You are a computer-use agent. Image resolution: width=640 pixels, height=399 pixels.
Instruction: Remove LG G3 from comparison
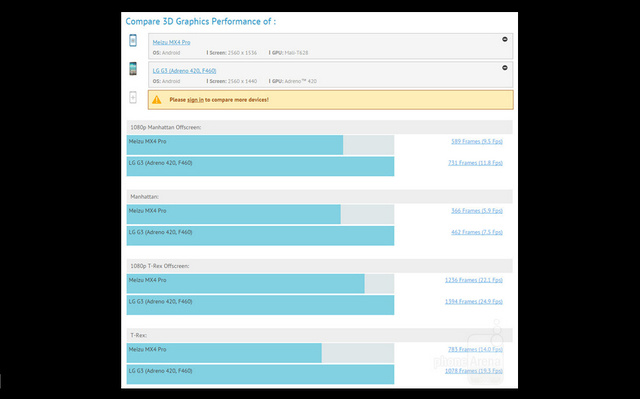504,68
